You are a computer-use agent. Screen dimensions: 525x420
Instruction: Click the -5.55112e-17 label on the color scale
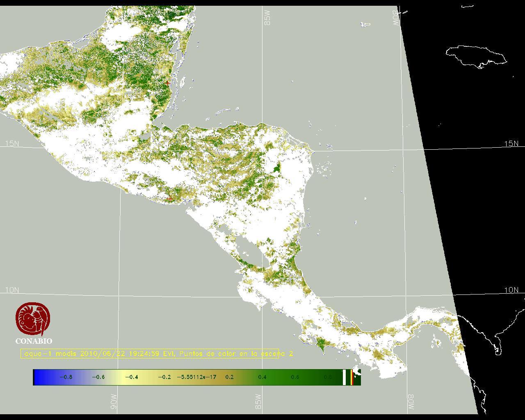[196, 377]
